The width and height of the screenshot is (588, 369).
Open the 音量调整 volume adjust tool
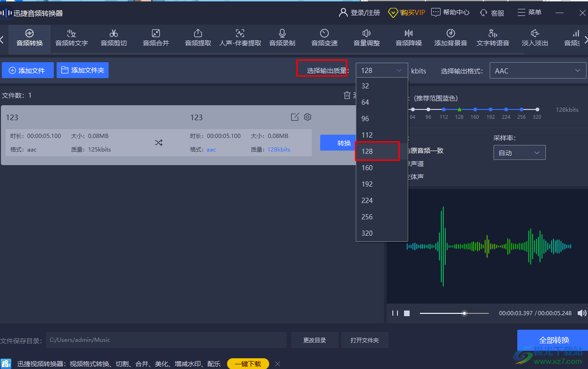[367, 38]
